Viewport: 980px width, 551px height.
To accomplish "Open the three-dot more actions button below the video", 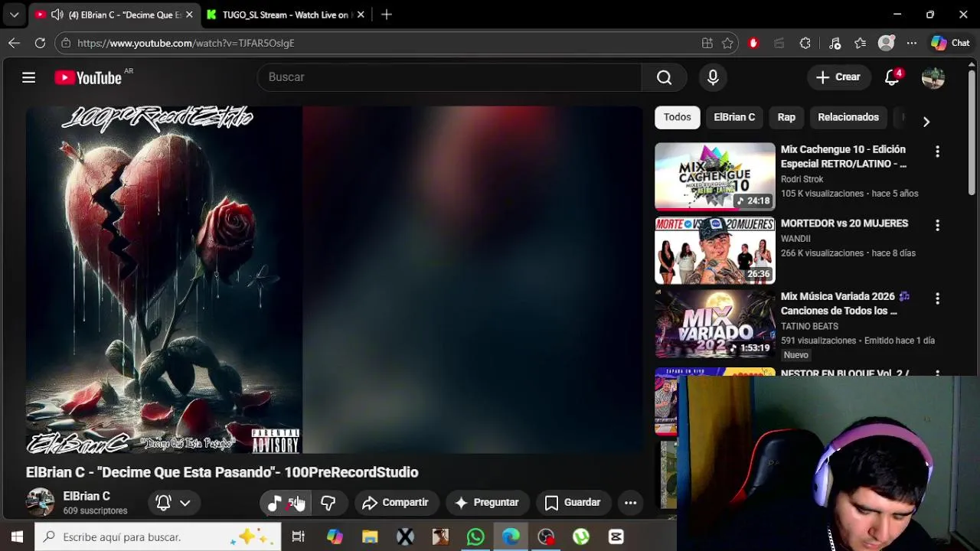I will coord(630,503).
